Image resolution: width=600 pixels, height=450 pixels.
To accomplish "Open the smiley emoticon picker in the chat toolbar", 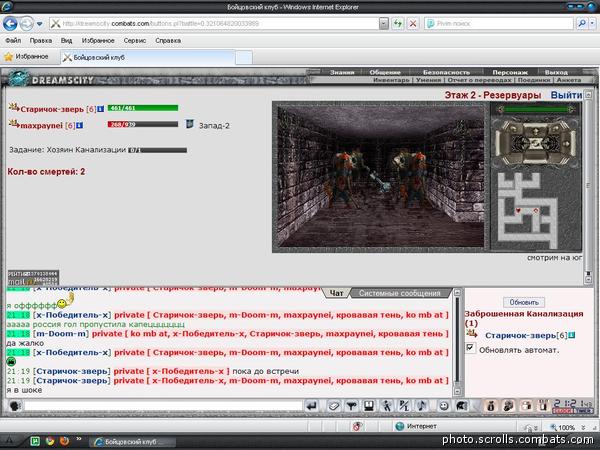I will (x=443, y=406).
